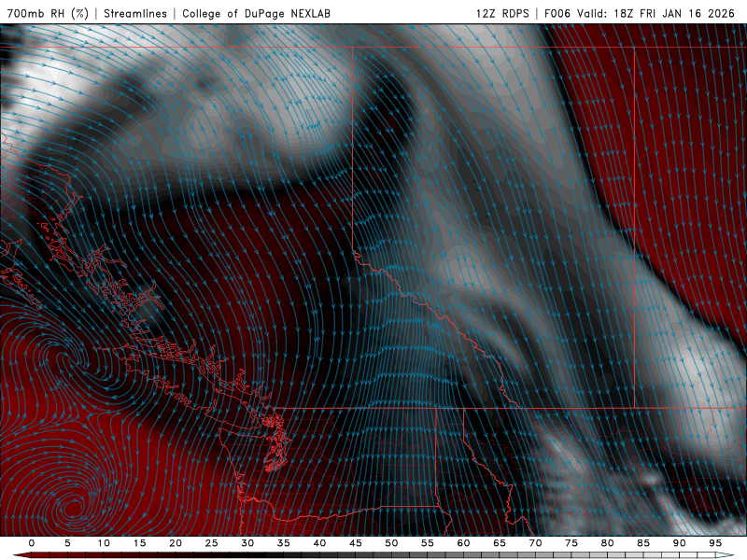Click the 'Streamlines' label in header
The width and height of the screenshot is (747, 560).
point(135,13)
